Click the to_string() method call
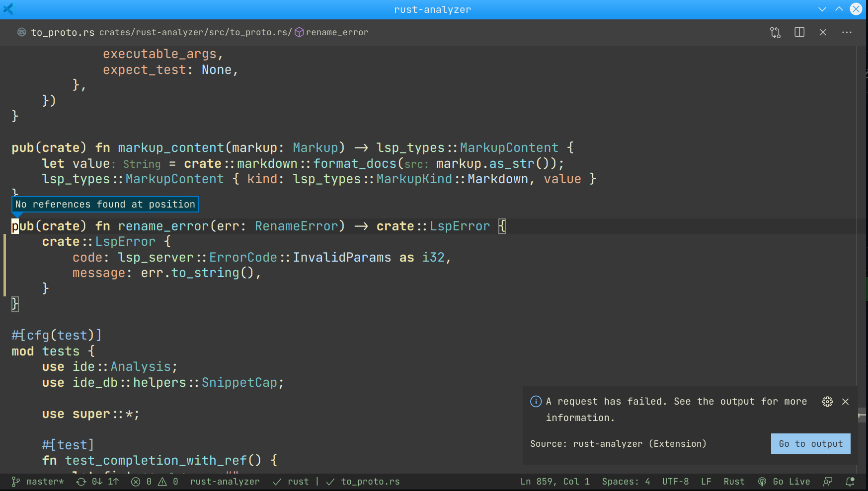Screen dimensions: 868x491 (x=213, y=273)
